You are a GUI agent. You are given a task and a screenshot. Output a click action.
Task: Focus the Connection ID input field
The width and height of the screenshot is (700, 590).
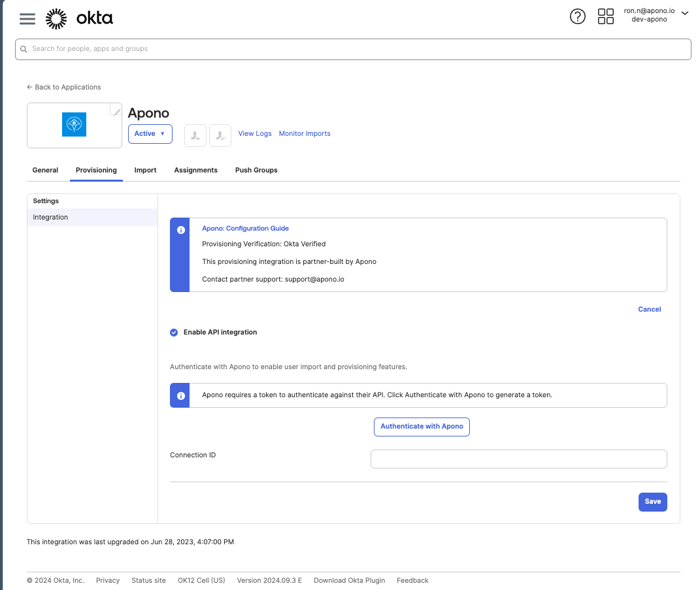518,459
